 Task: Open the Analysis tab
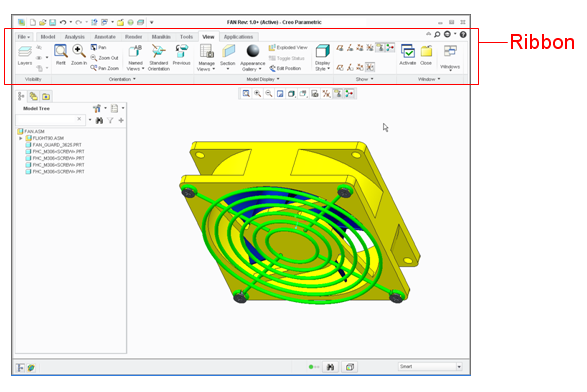74,37
